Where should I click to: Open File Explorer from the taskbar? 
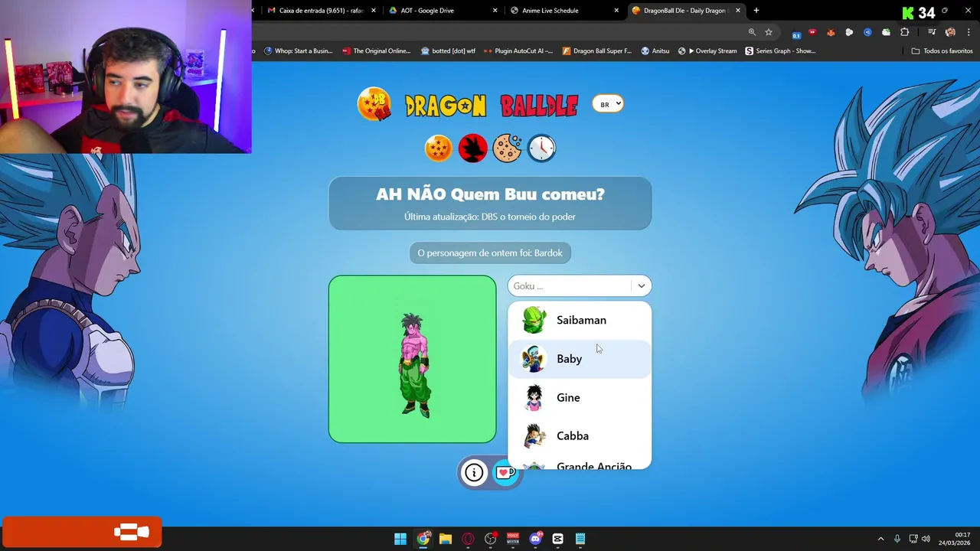click(x=446, y=539)
